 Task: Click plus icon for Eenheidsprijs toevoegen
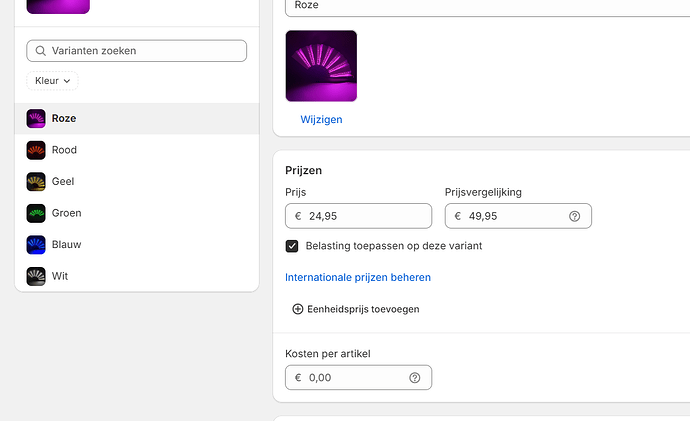click(298, 309)
